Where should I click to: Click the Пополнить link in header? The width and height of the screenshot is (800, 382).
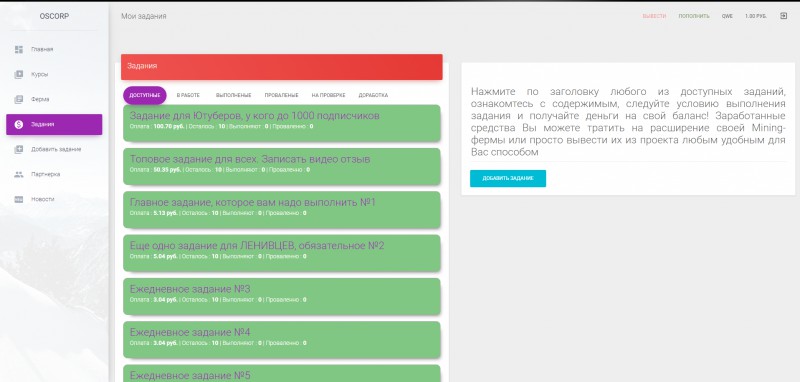coord(694,16)
